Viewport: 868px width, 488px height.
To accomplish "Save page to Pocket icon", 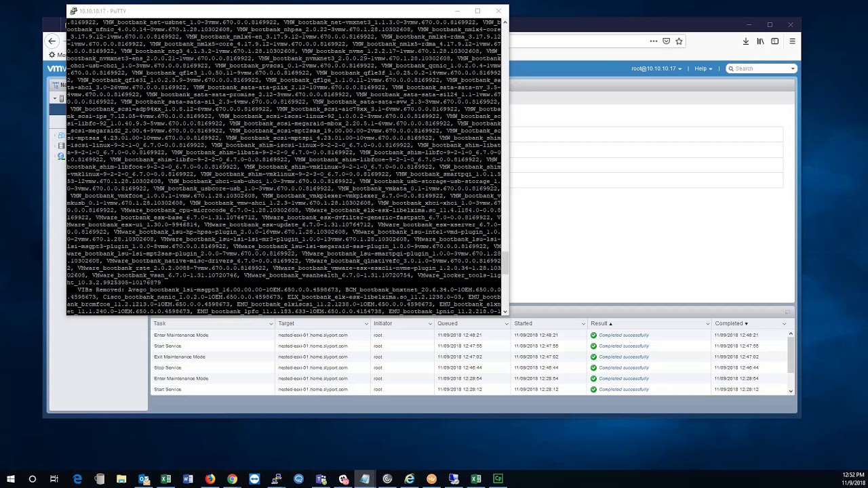I will point(666,41).
